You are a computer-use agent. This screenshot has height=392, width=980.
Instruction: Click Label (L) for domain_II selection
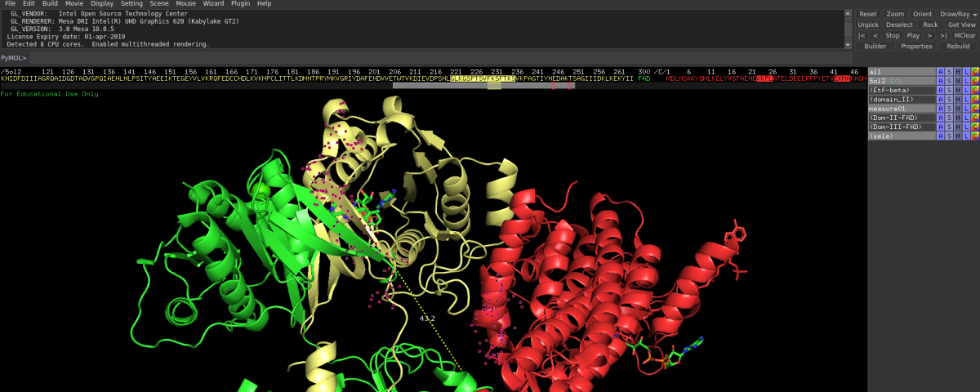967,99
